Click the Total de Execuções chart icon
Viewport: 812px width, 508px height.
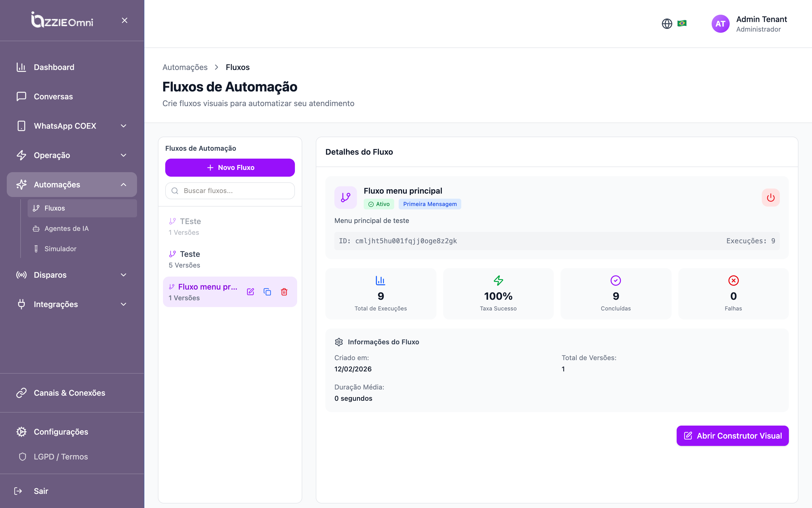[x=380, y=280]
